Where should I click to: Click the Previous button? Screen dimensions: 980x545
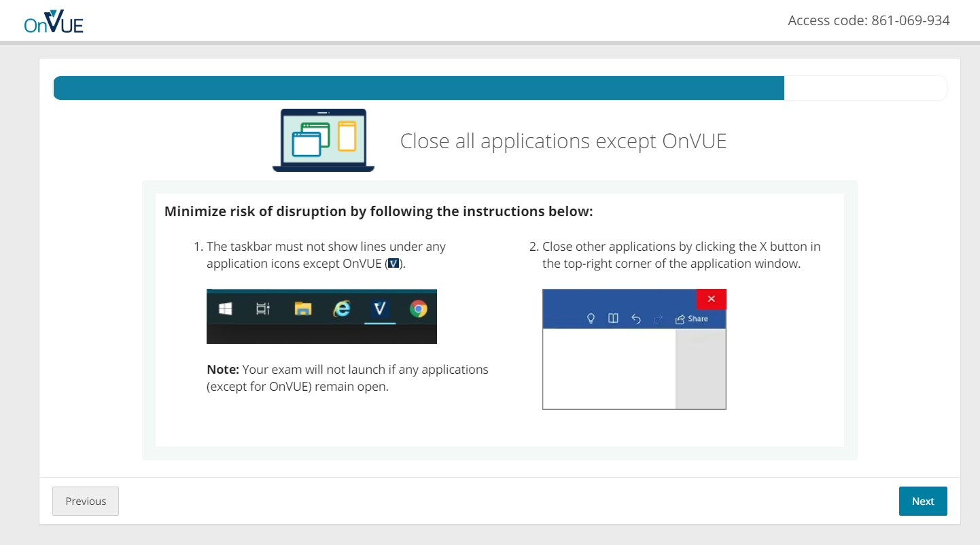click(x=86, y=501)
